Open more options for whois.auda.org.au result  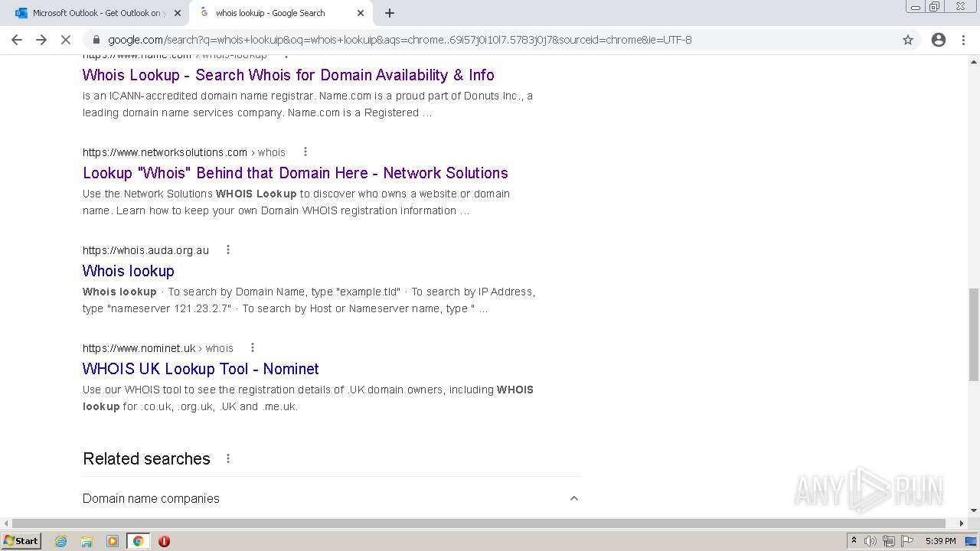pyautogui.click(x=227, y=249)
